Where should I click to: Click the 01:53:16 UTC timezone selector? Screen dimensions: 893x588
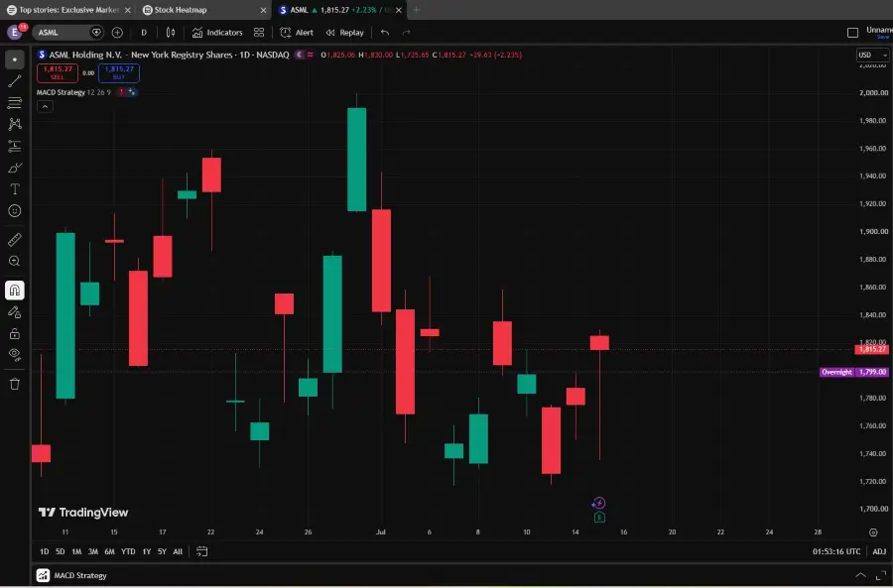point(836,551)
